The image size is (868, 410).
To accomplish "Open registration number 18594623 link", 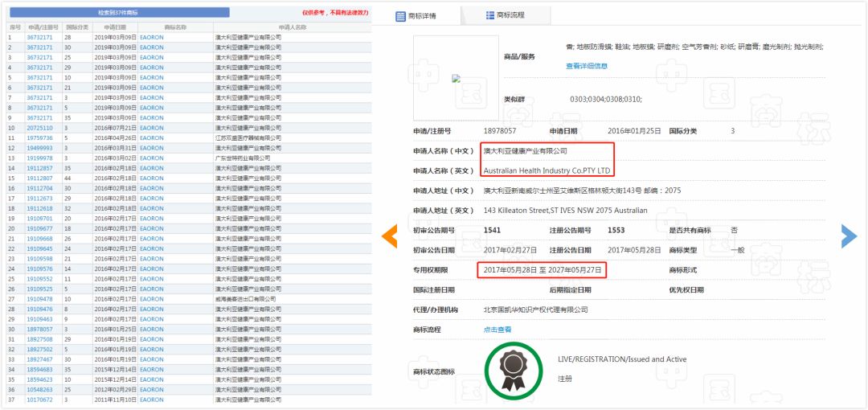I will pyautogui.click(x=39, y=379).
